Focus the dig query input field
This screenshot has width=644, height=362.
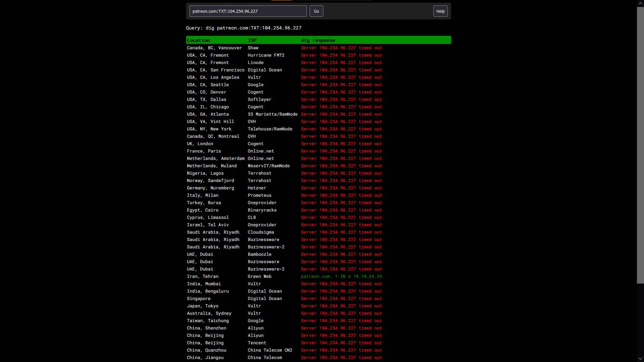pyautogui.click(x=248, y=11)
